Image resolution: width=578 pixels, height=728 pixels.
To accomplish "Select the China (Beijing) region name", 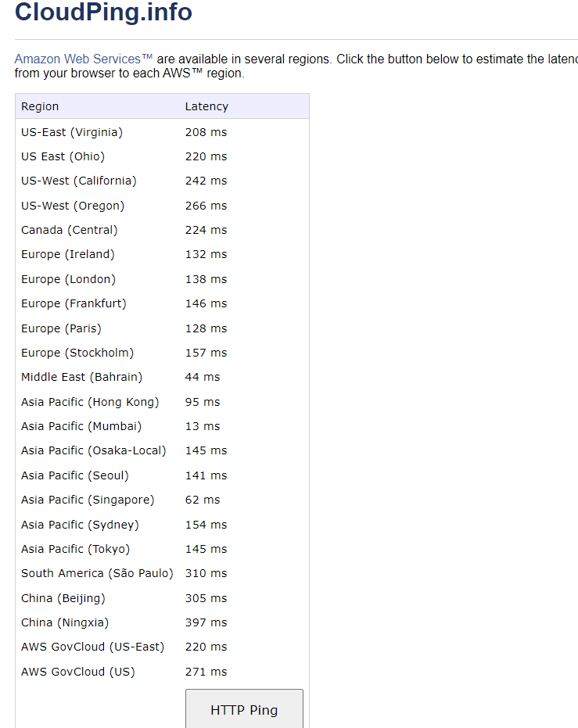I will click(x=63, y=598).
